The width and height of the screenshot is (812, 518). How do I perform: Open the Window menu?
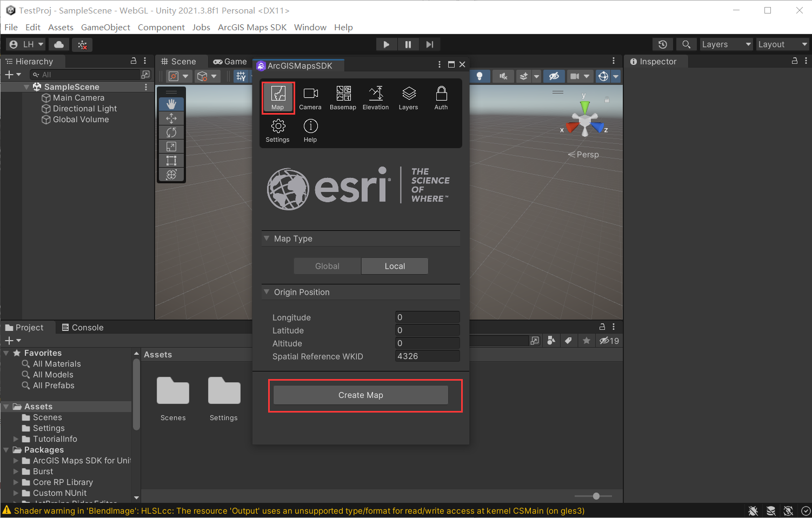click(310, 27)
